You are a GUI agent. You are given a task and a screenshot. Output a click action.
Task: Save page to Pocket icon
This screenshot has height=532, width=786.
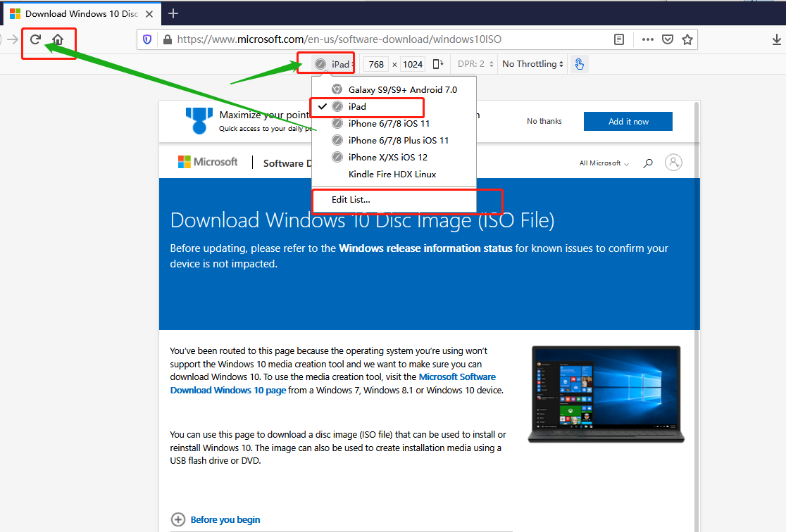tap(668, 39)
